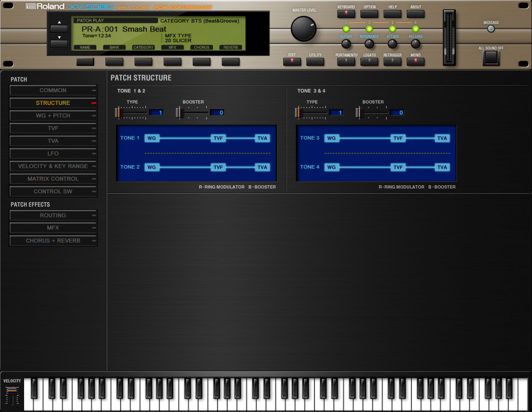The height and width of the screenshot is (412, 532).
Task: Click the Attack knob
Action: pyautogui.click(x=392, y=44)
